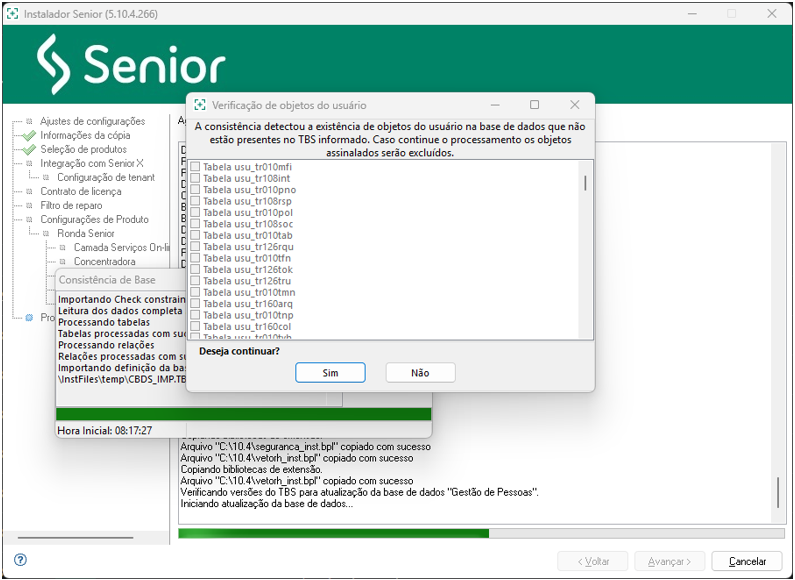
Task: Check the Tabela usu_tr010tnp checkbox
Action: (195, 315)
